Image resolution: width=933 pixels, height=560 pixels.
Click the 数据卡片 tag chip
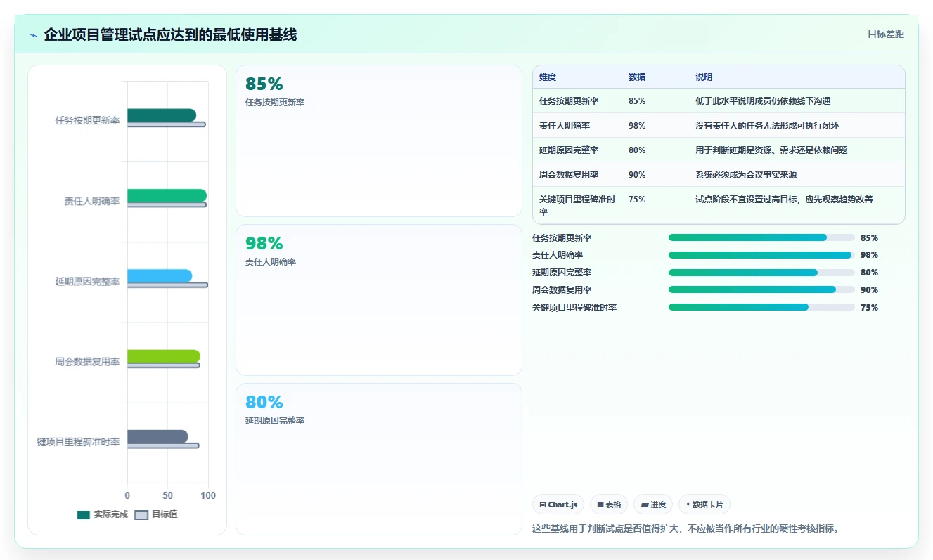click(704, 504)
